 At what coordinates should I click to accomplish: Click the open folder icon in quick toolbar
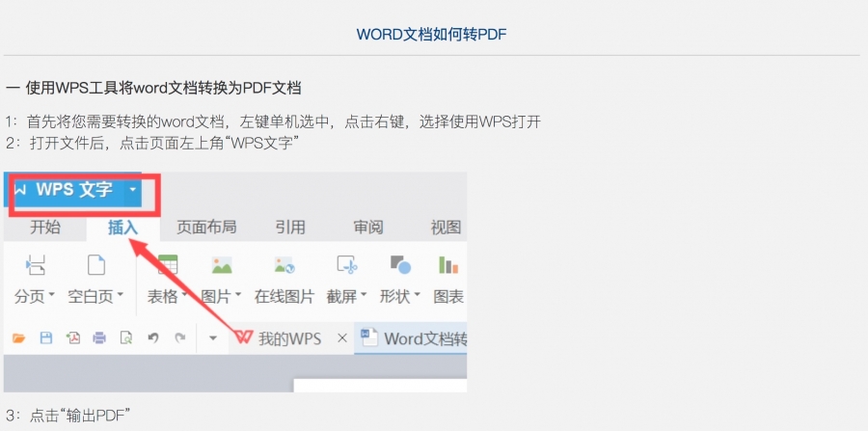(18, 338)
